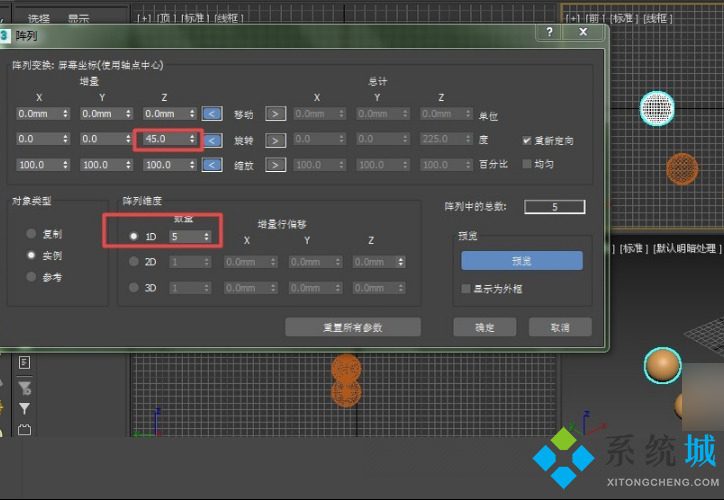Click the left arrow button for 移动 (Move)
The width and height of the screenshot is (724, 500).
pos(212,114)
